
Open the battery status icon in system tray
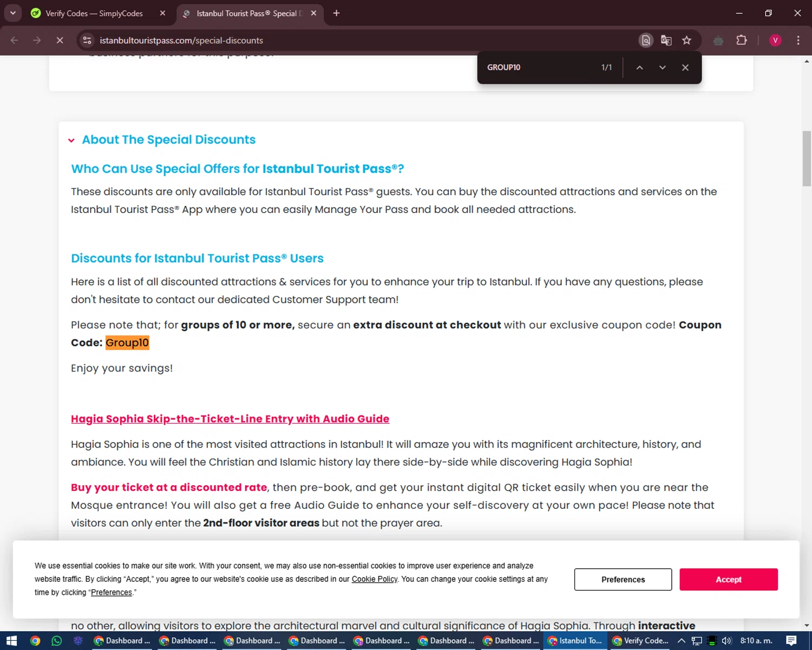712,641
